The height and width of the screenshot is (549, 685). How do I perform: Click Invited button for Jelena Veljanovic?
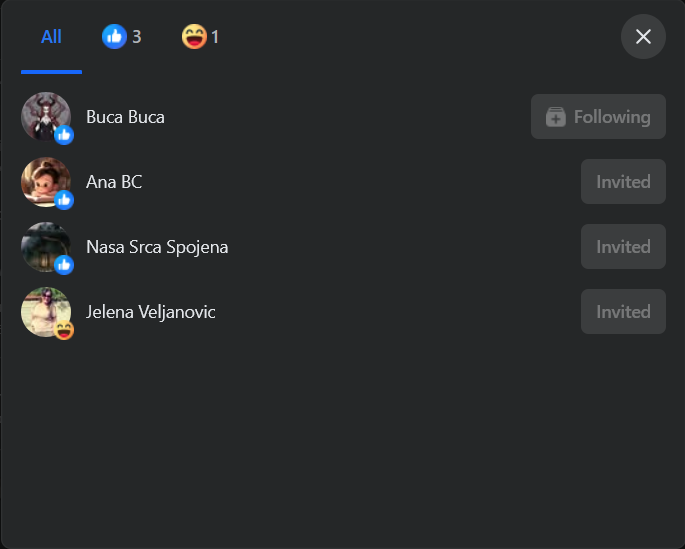(x=623, y=312)
